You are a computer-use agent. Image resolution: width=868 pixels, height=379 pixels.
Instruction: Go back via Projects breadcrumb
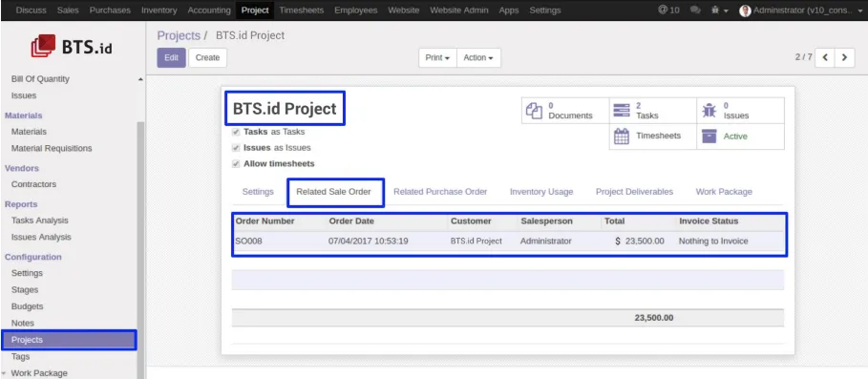point(179,35)
